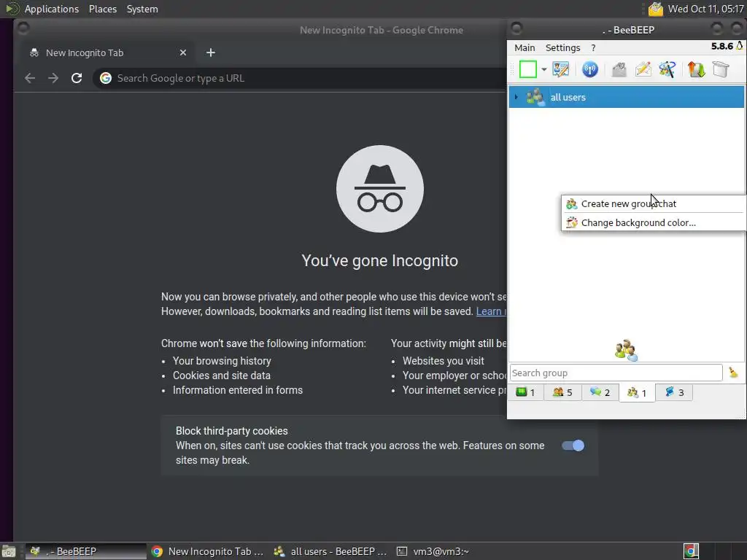747x560 pixels.
Task: Click the blue network broadcast icon
Action: coord(589,69)
